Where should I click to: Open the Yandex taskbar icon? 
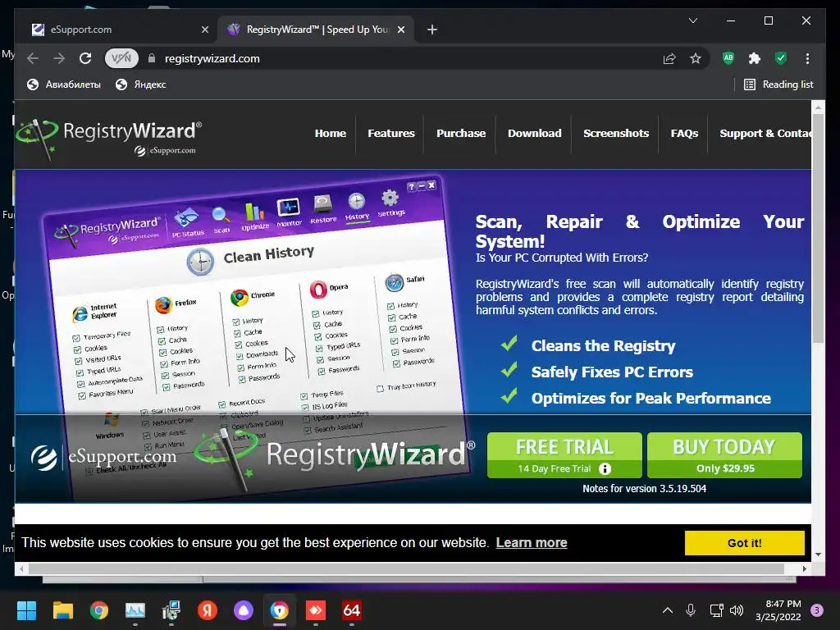click(x=208, y=610)
